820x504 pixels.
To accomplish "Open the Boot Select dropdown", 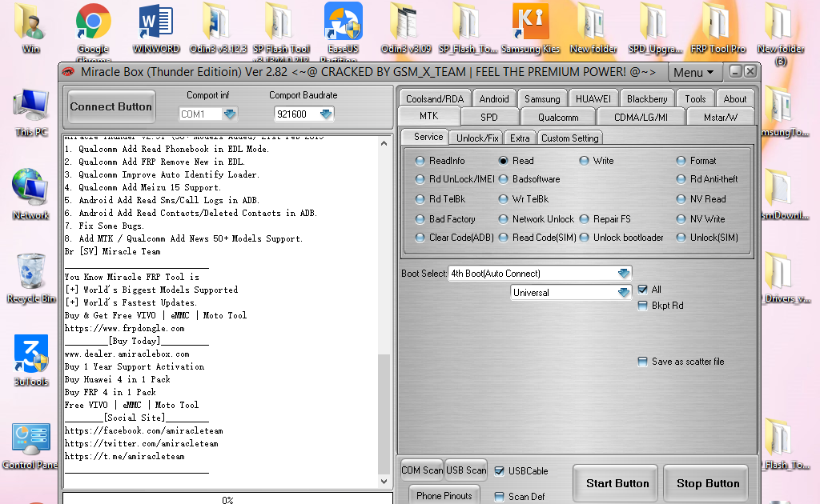I will click(x=623, y=273).
